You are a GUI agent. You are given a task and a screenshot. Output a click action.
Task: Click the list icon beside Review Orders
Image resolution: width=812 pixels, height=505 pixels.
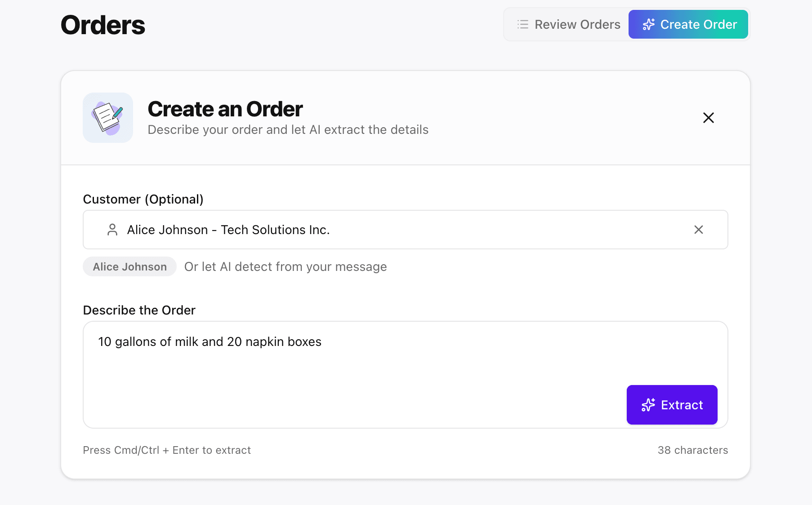pyautogui.click(x=522, y=24)
